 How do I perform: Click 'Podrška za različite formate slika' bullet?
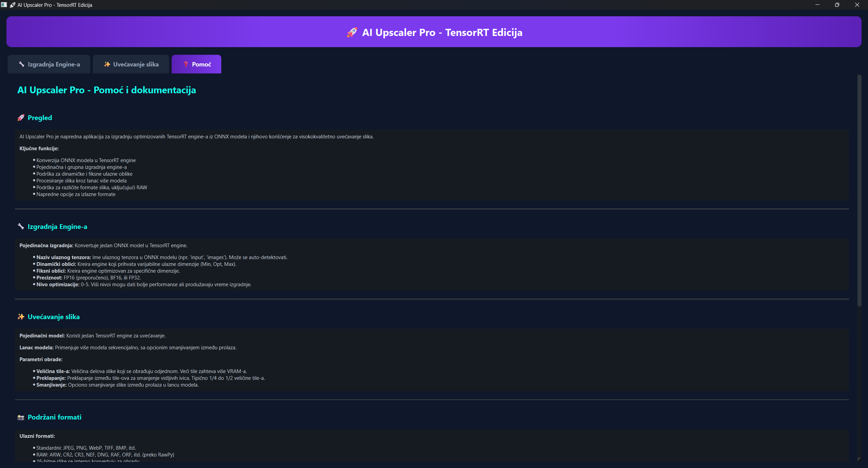[x=92, y=188]
